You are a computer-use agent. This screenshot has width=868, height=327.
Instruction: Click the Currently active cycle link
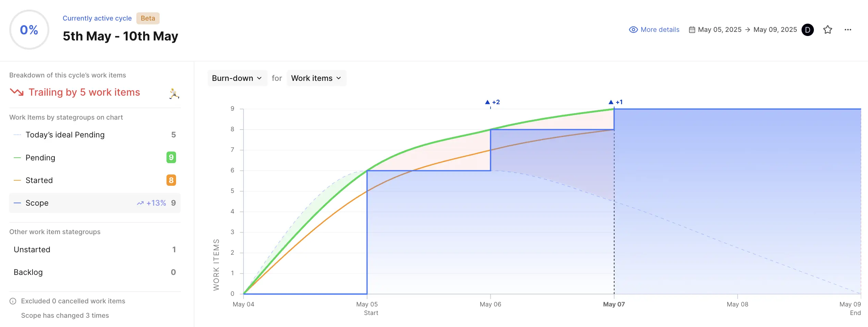tap(97, 18)
